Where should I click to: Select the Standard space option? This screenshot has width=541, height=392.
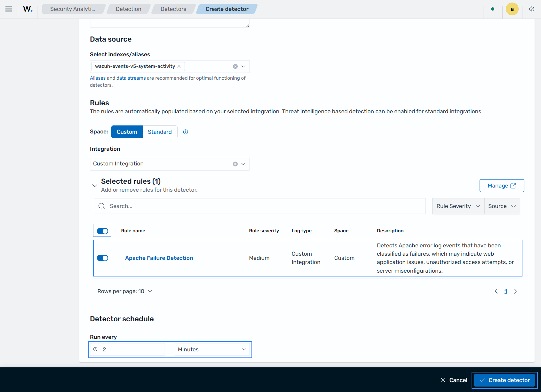point(160,132)
